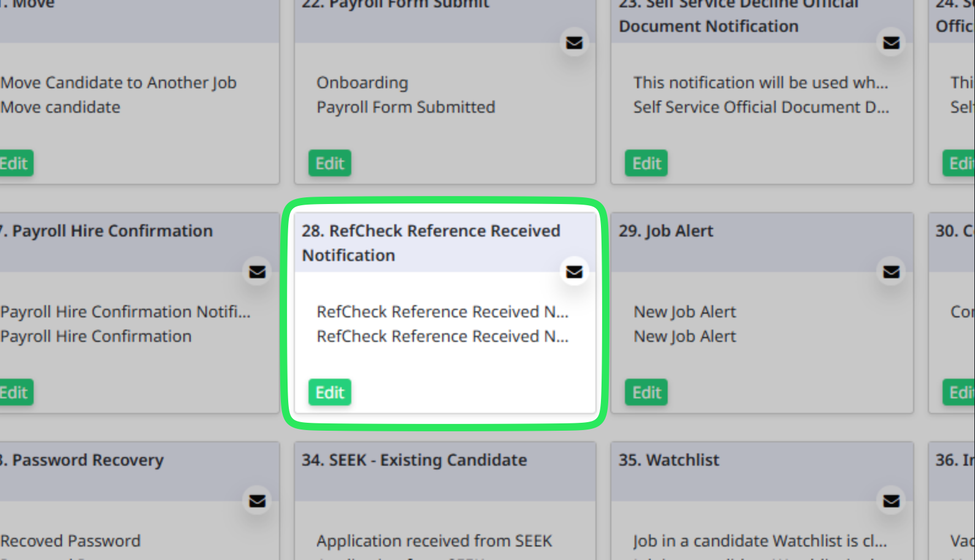Click the 'Onboarding' text
The image size is (975, 560).
pos(362,83)
